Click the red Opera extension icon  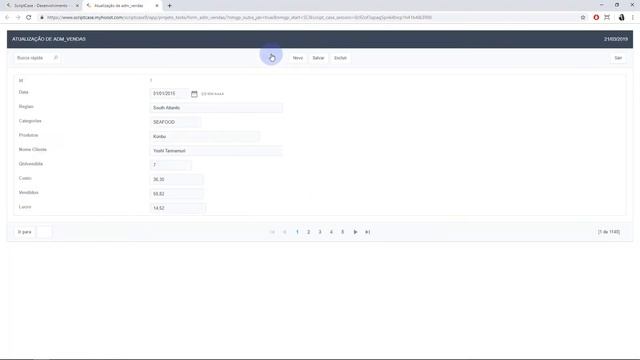tap(596, 18)
